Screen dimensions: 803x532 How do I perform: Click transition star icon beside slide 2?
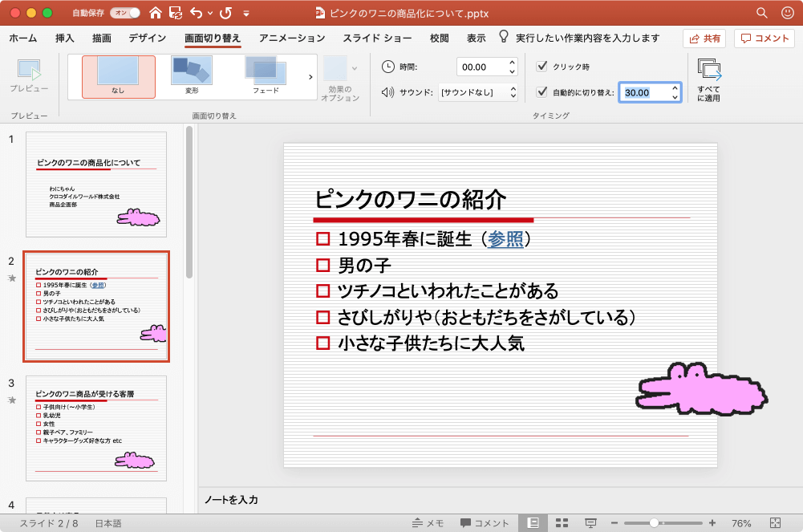[12, 278]
